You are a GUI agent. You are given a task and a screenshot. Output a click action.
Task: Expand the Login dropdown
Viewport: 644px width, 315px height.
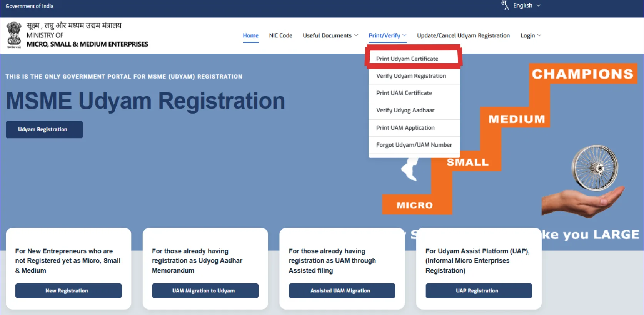tap(531, 35)
